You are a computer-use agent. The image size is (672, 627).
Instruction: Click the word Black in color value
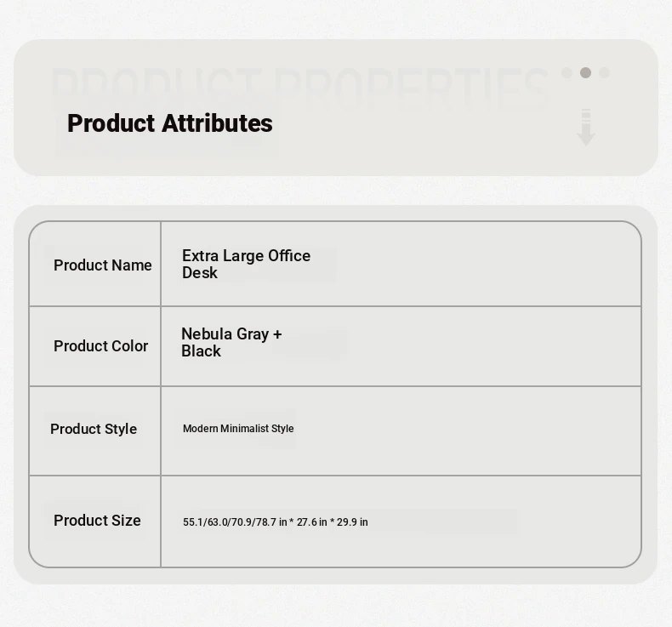(201, 351)
